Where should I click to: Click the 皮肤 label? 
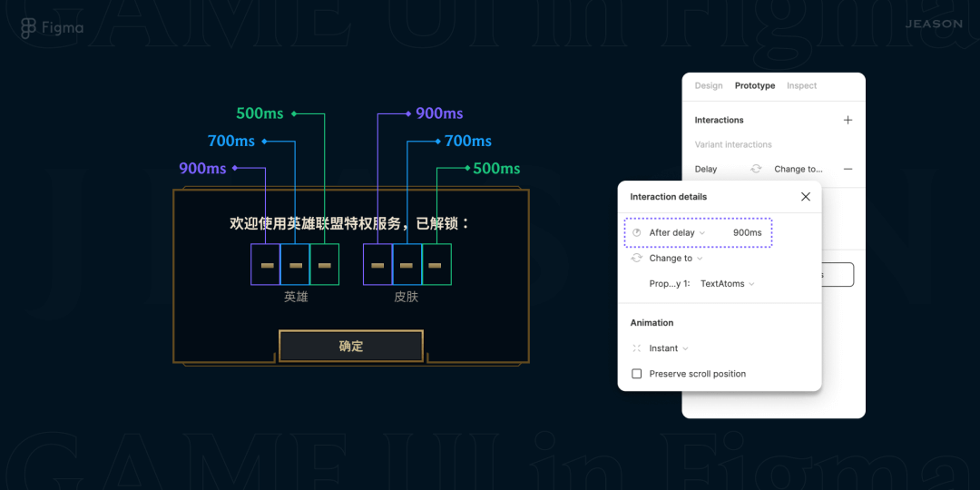(406, 298)
